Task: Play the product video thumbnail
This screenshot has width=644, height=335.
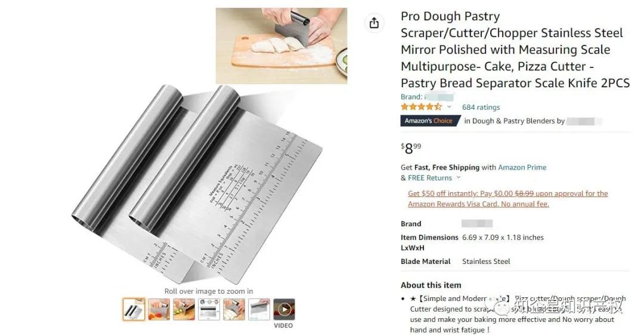Action: pos(284,309)
